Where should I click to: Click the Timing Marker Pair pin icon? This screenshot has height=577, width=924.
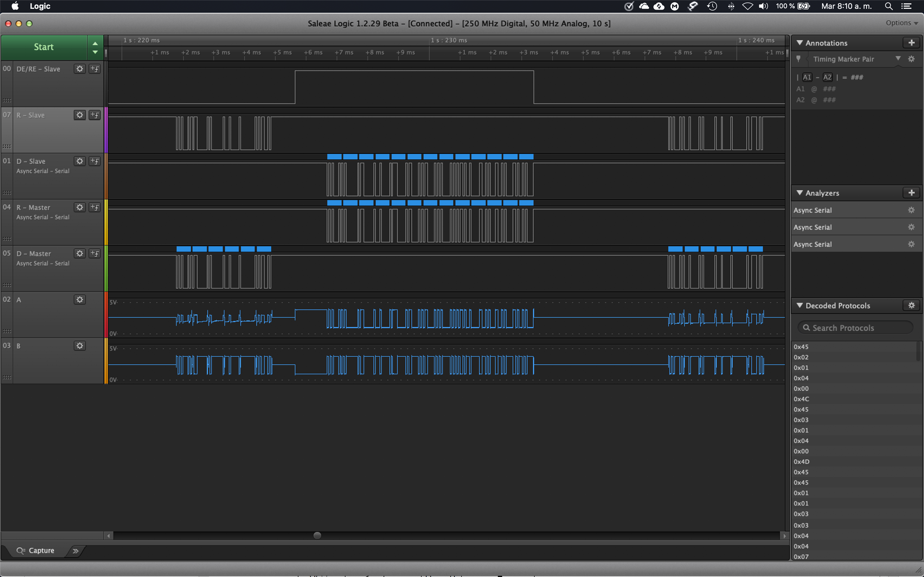click(799, 59)
